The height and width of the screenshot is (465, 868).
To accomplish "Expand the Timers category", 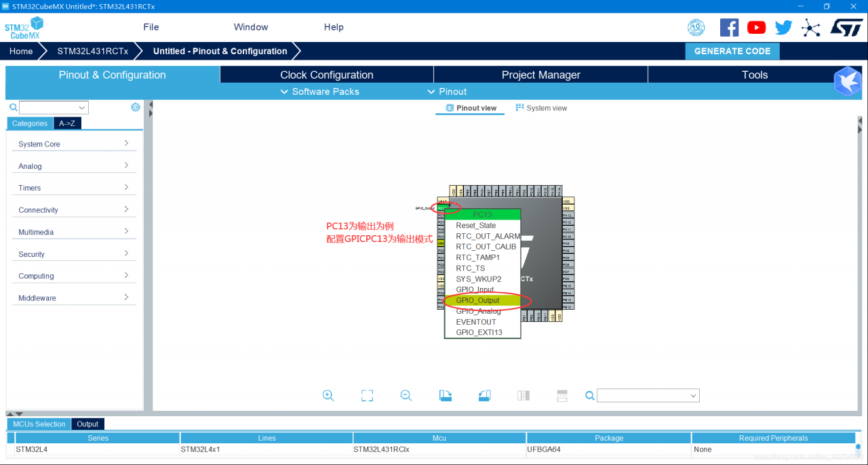I will pyautogui.click(x=74, y=188).
